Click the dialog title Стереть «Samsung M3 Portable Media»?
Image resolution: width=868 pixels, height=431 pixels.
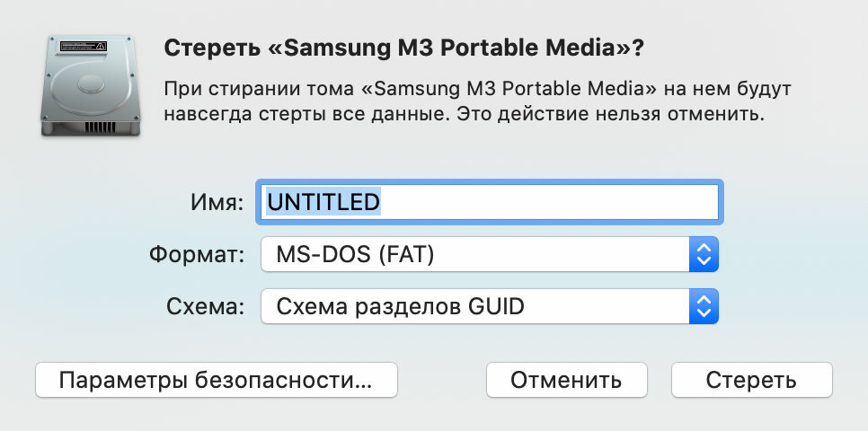coord(404,48)
